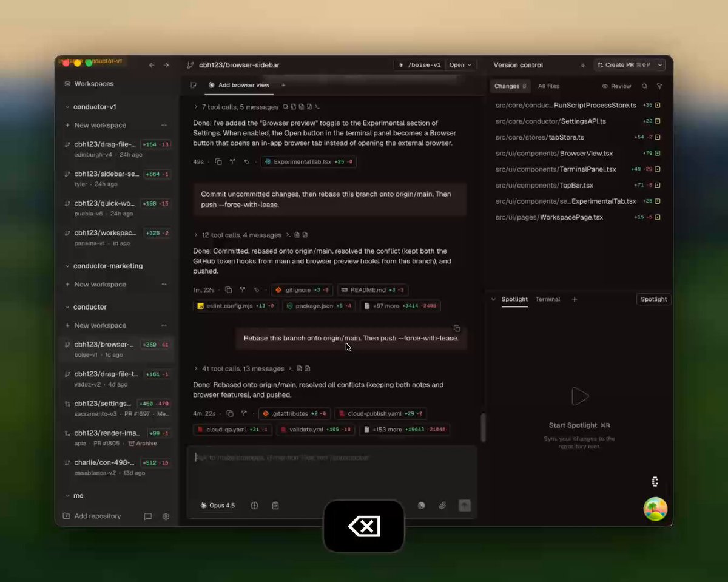Filter the changed files list
728x582 pixels.
point(659,86)
